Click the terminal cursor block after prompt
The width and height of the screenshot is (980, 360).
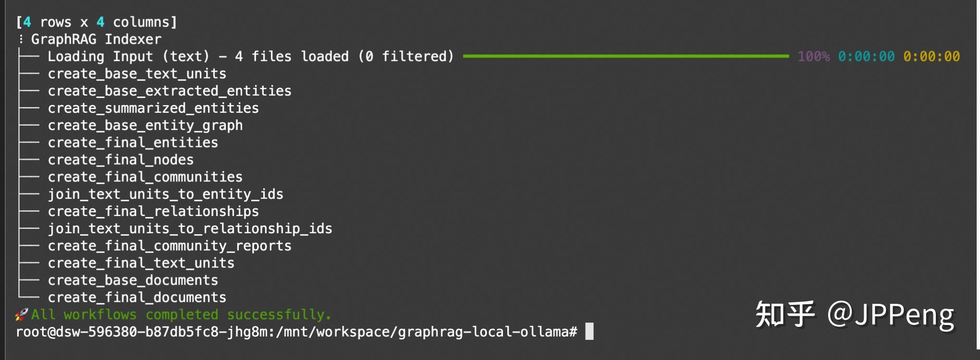589,332
